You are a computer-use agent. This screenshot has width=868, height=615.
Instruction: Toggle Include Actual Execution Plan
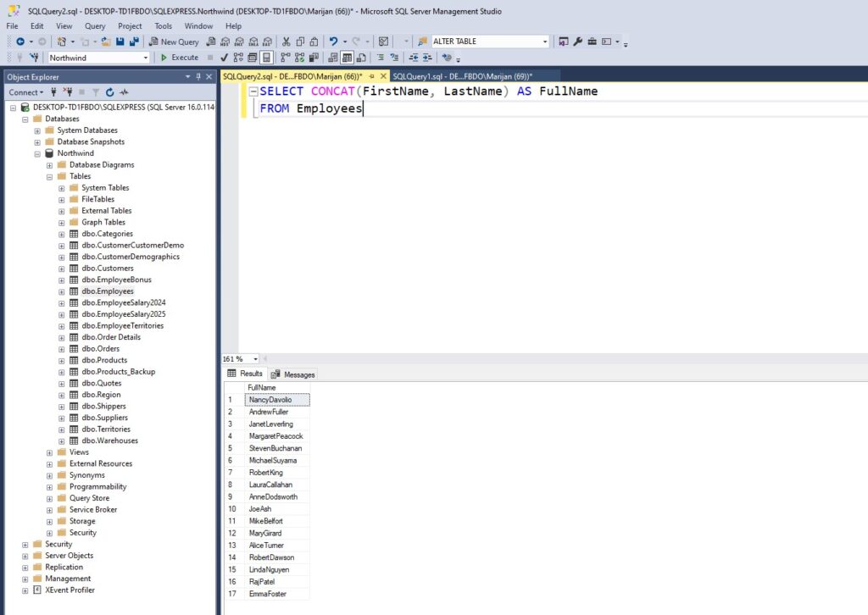[285, 58]
